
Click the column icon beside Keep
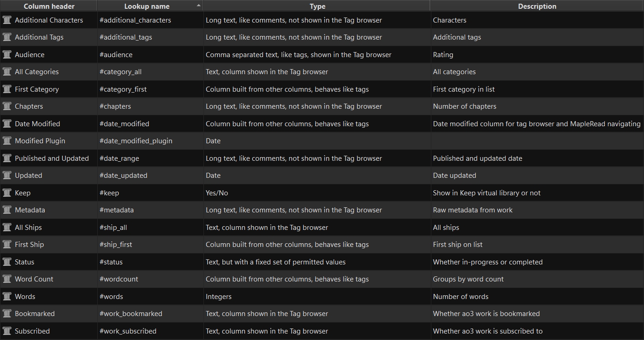(7, 193)
